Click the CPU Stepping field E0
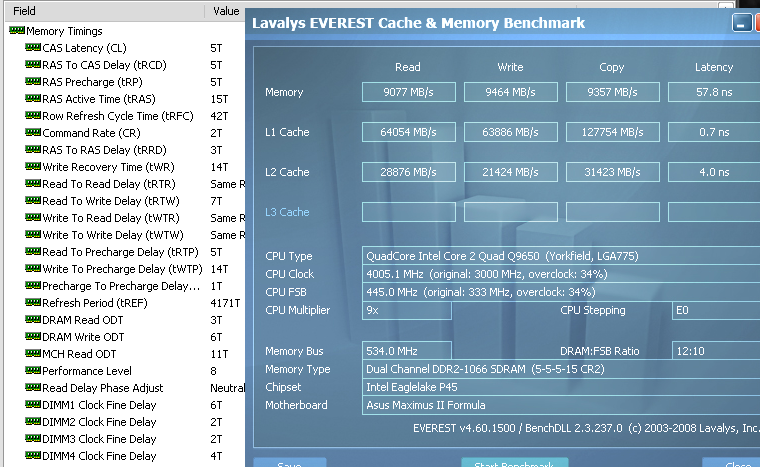Image resolution: width=760 pixels, height=467 pixels. pyautogui.click(x=716, y=310)
